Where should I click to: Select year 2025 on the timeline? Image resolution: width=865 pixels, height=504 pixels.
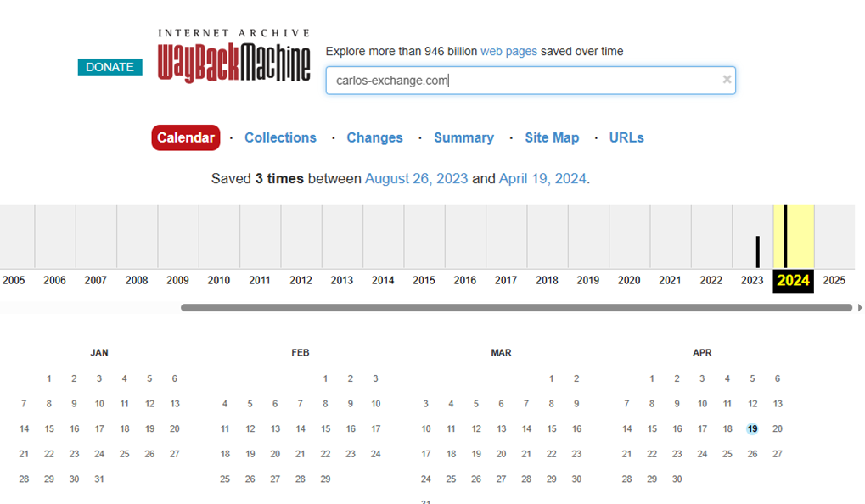pos(834,280)
